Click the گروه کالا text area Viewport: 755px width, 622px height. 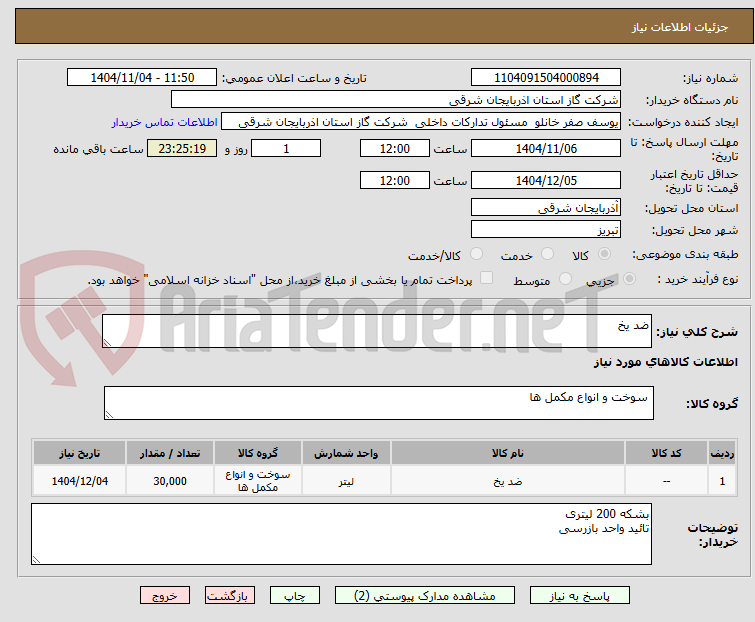pos(378,403)
